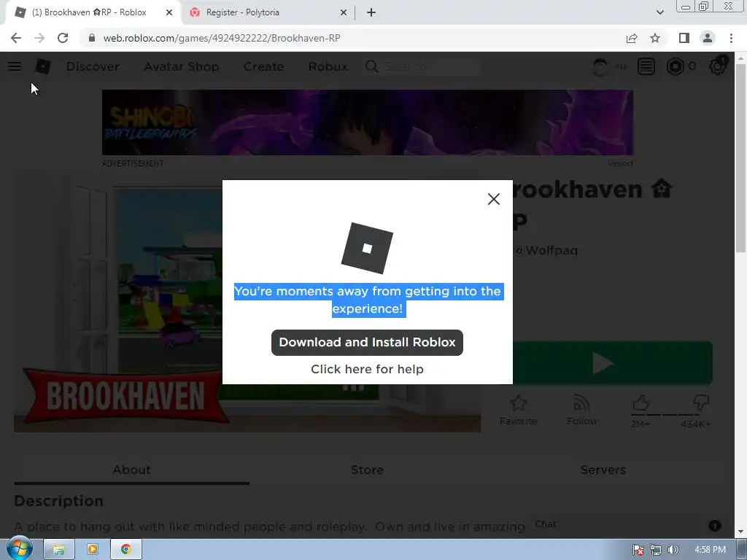This screenshot has height=560, width=747.
Task: Open Windows Media Player from taskbar
Action: pyautogui.click(x=93, y=550)
